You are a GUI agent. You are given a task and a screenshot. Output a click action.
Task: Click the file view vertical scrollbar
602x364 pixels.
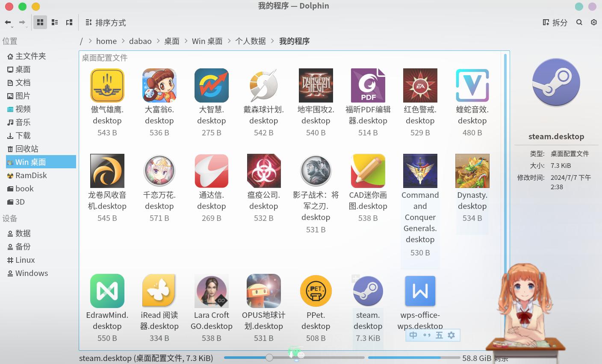(x=506, y=201)
